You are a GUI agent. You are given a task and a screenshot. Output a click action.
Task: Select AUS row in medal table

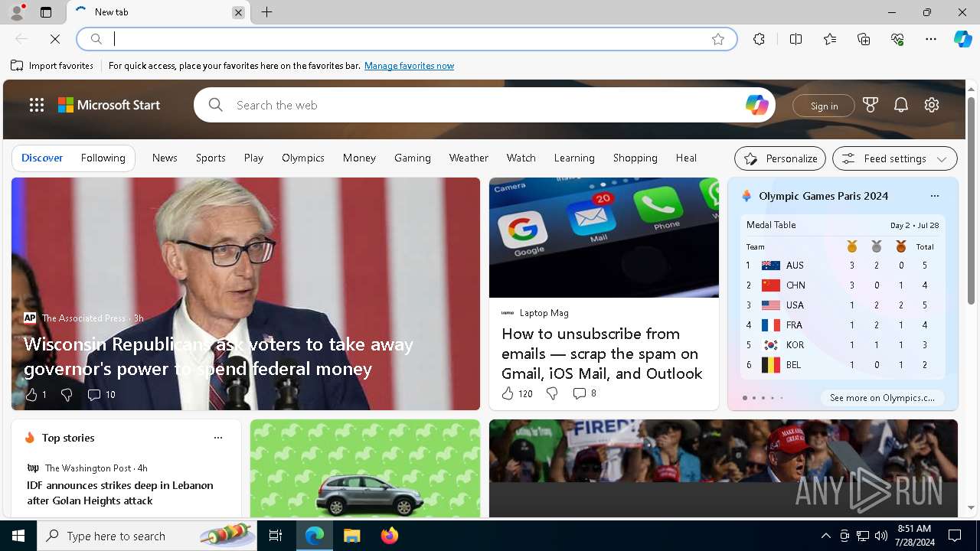point(841,266)
